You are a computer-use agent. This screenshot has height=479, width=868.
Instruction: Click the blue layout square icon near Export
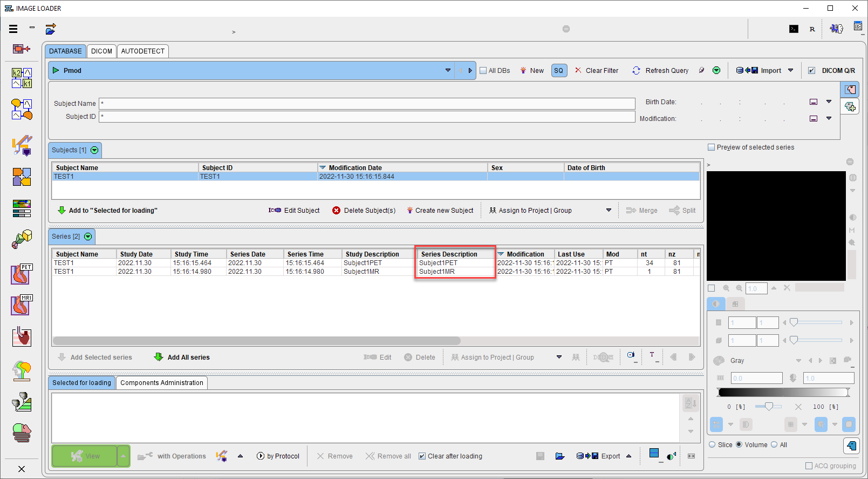click(654, 454)
